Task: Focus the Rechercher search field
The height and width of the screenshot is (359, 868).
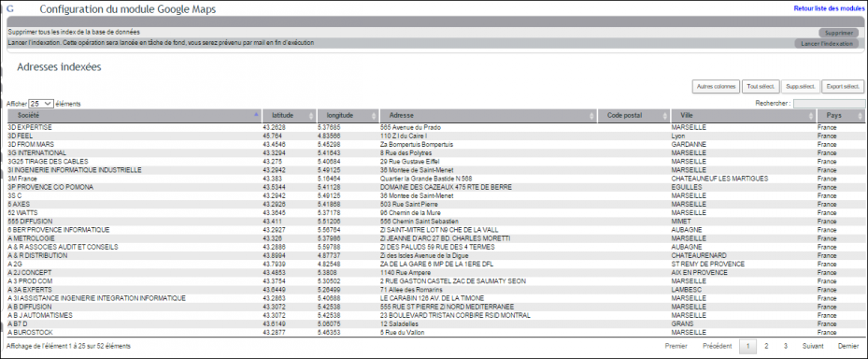Action: (x=829, y=104)
